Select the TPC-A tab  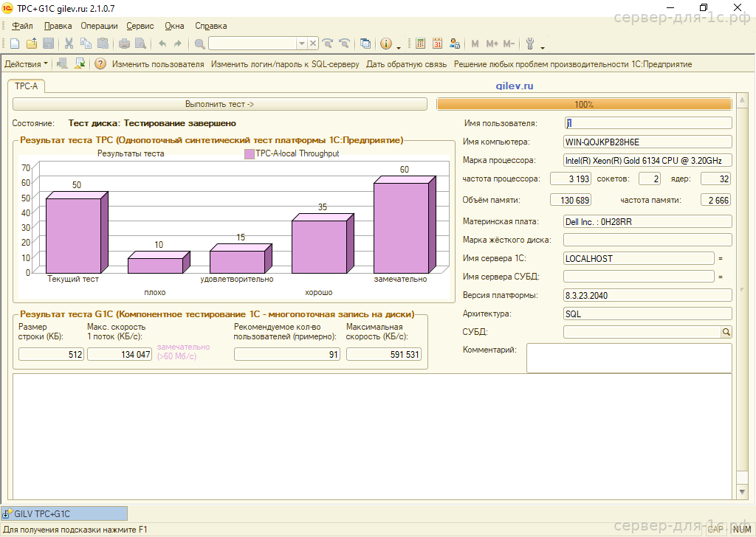[x=27, y=86]
